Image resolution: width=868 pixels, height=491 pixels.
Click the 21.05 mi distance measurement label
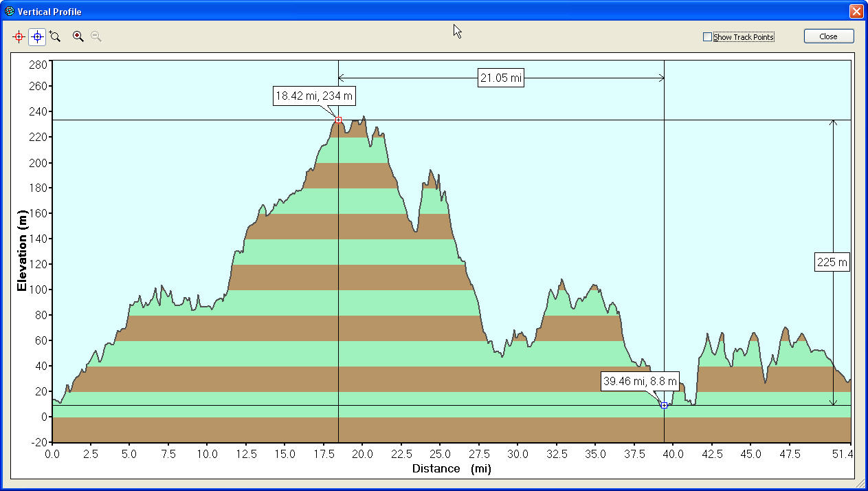point(501,78)
